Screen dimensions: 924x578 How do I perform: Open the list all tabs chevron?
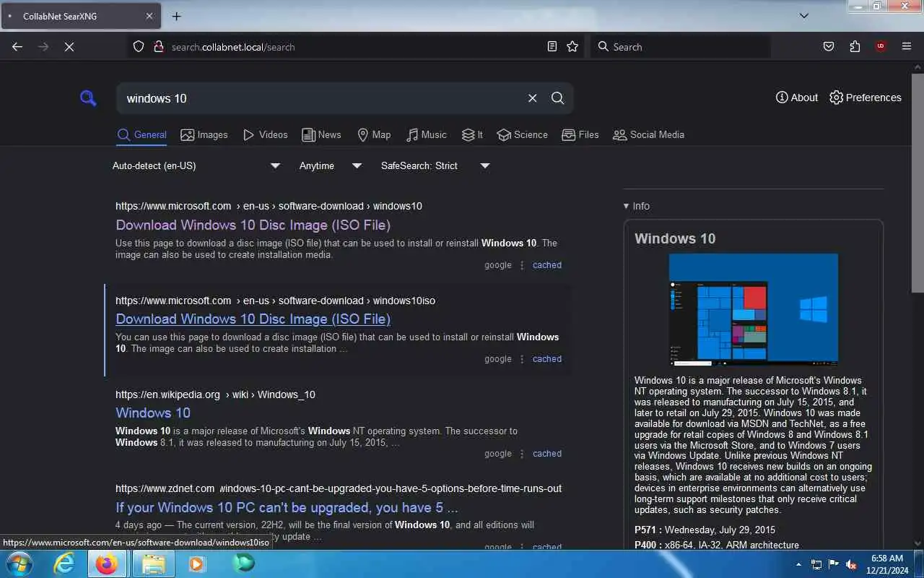point(804,16)
